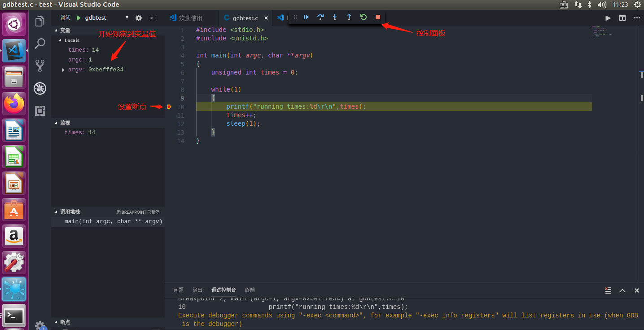The height and width of the screenshot is (330, 644).
Task: Stop the debug session
Action: (x=378, y=17)
